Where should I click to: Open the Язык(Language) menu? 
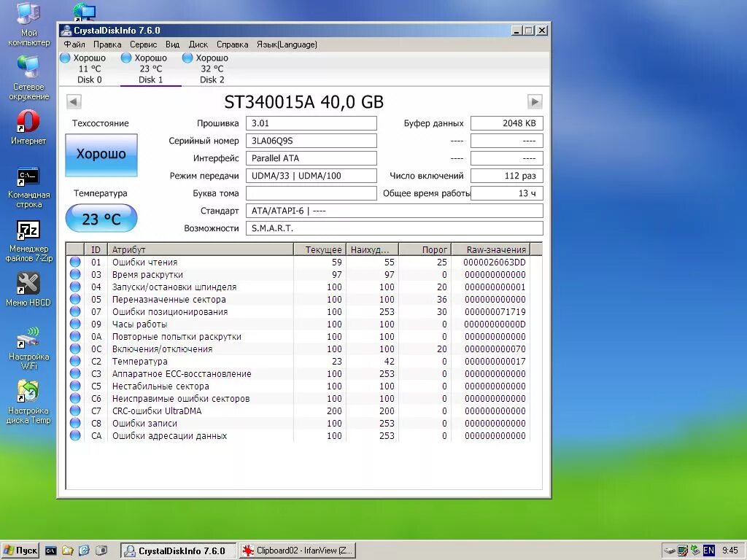coord(287,44)
